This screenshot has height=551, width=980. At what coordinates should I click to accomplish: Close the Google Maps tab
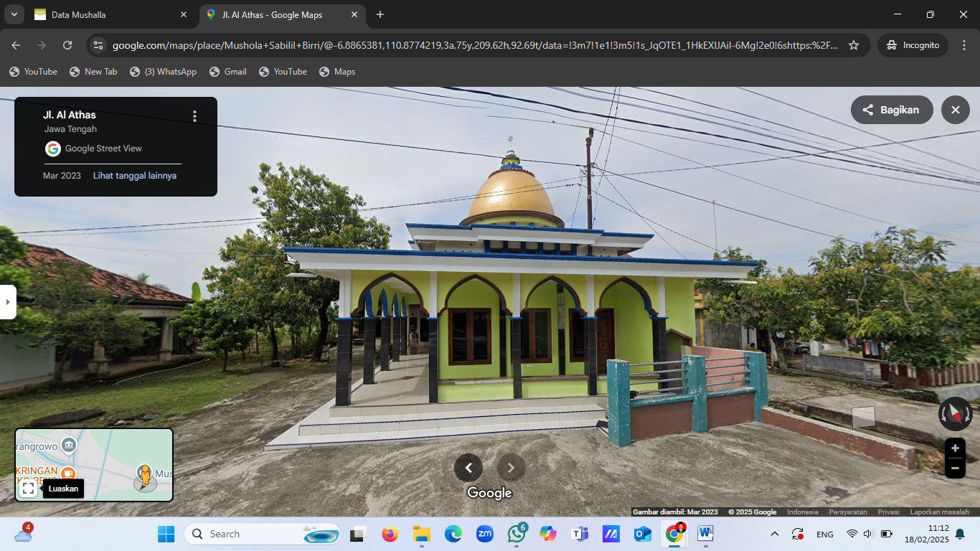click(x=354, y=14)
